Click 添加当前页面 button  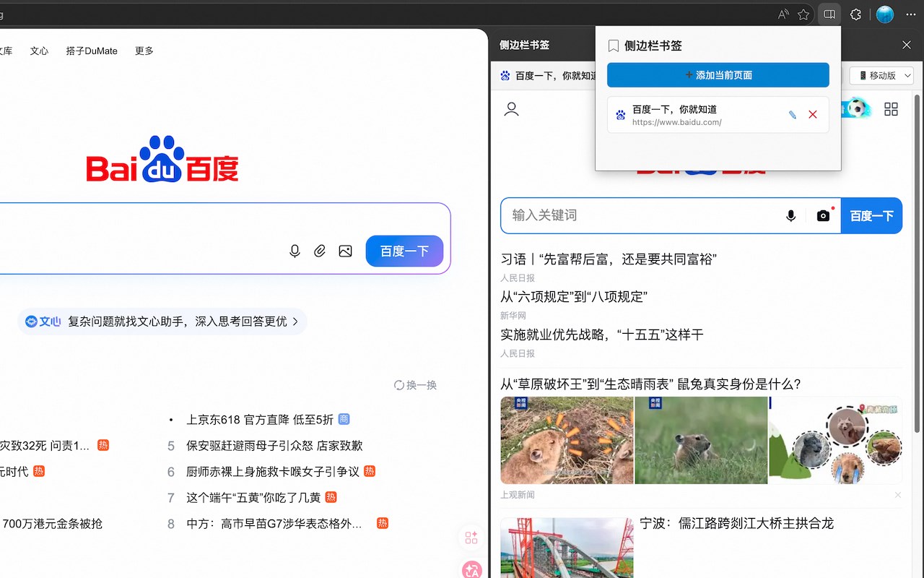[718, 75]
